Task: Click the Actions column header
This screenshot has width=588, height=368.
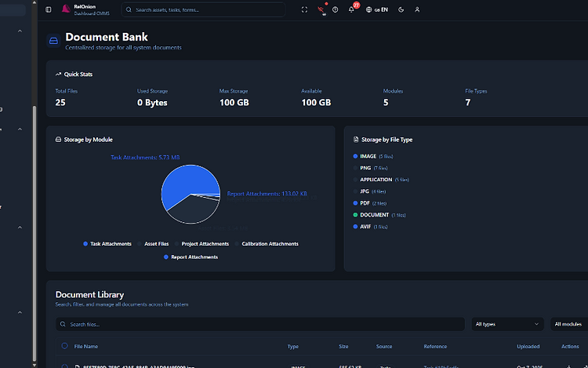Action: click(570, 346)
